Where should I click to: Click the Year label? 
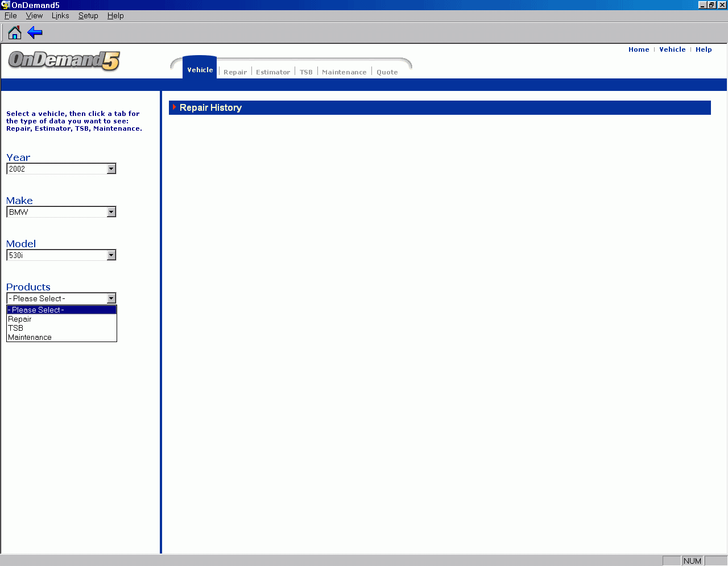18,157
